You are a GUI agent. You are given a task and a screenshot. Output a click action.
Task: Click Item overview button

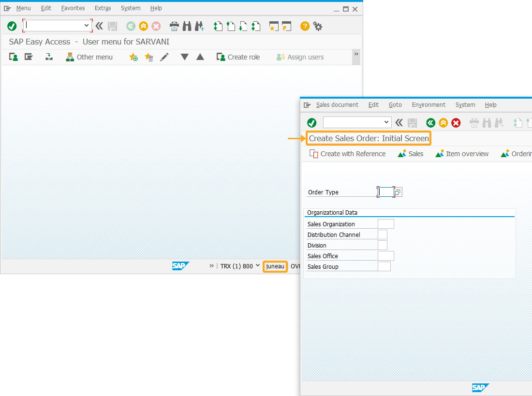pyautogui.click(x=462, y=154)
